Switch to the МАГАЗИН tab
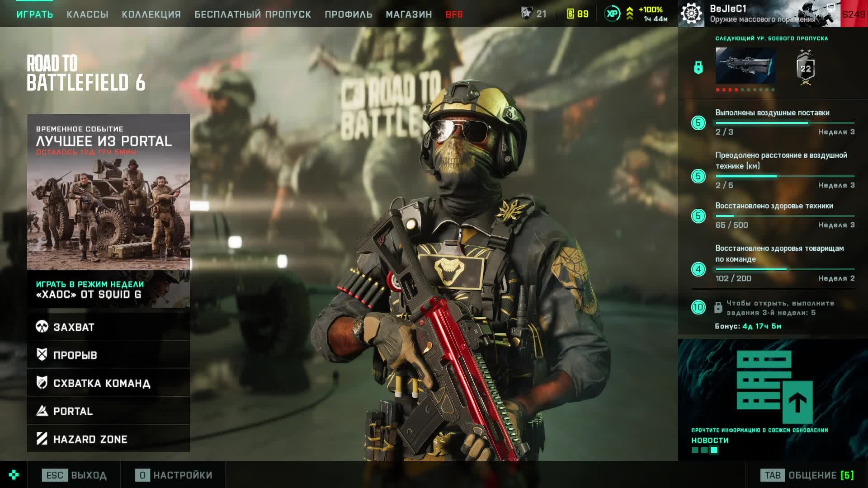This screenshot has height=488, width=868. pos(409,14)
